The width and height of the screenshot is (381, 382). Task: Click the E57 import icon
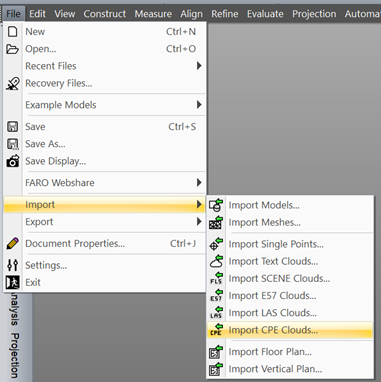coord(216,296)
